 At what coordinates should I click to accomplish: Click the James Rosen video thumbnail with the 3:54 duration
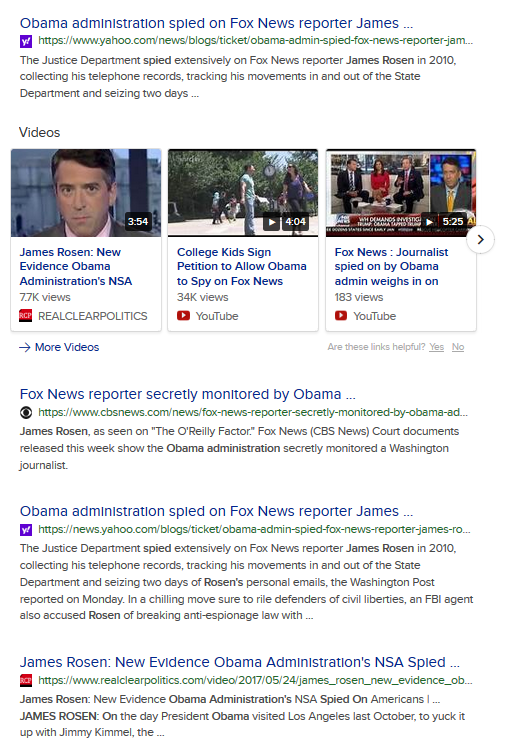point(86,193)
